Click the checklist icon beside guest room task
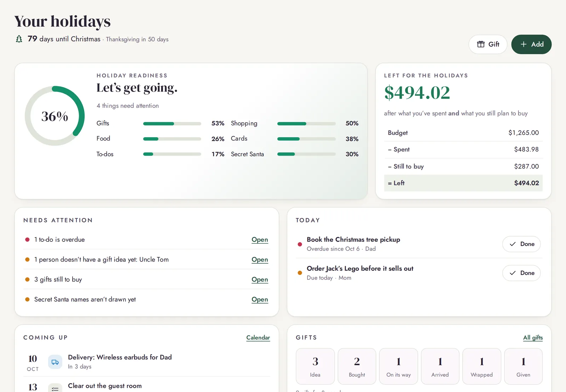The height and width of the screenshot is (392, 566). coord(55,388)
